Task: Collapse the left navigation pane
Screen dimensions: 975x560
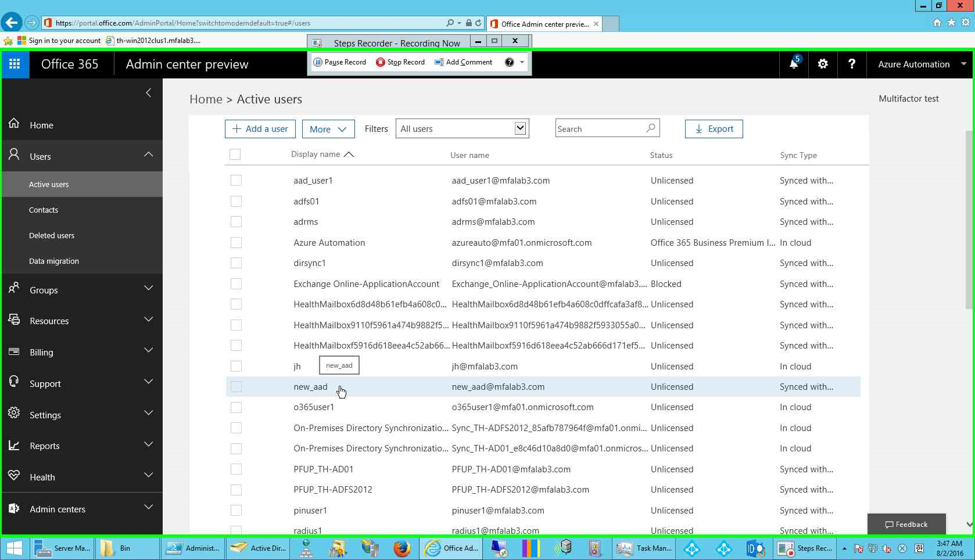Action: tap(149, 92)
